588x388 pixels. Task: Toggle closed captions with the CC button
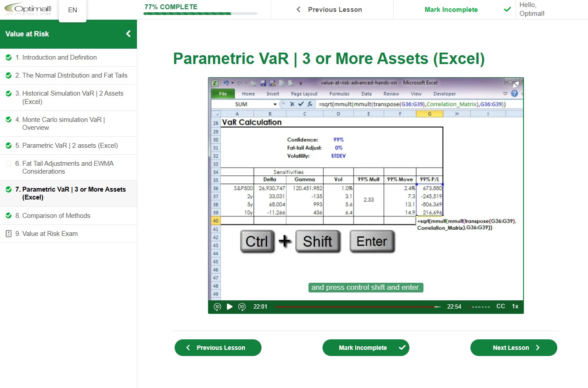[x=500, y=306]
